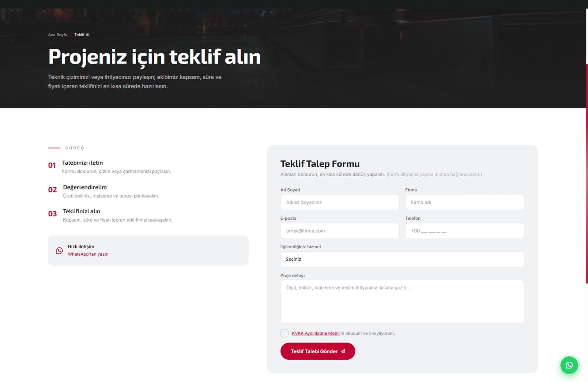
Task: Click the Proje detayı text area
Action: pos(402,302)
